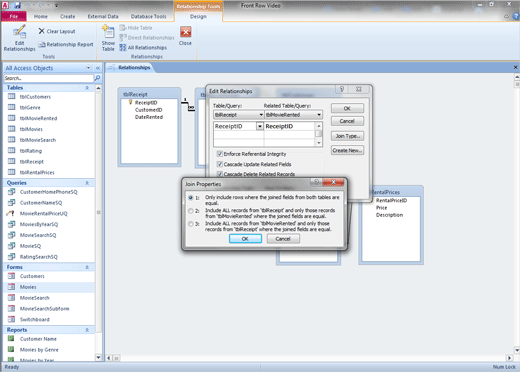Open tblCustomers table
The height and width of the screenshot is (372, 520).
click(x=35, y=97)
